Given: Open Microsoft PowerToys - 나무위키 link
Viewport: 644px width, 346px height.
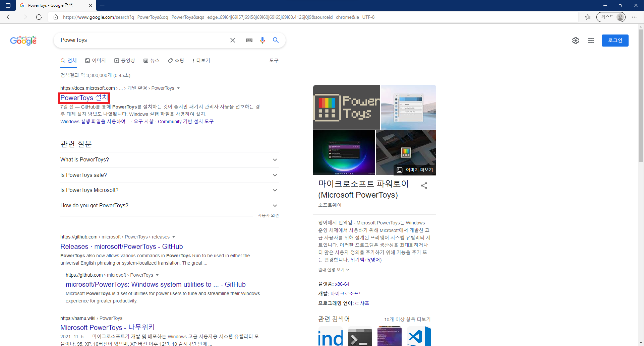Looking at the screenshot, I should pyautogui.click(x=108, y=328).
